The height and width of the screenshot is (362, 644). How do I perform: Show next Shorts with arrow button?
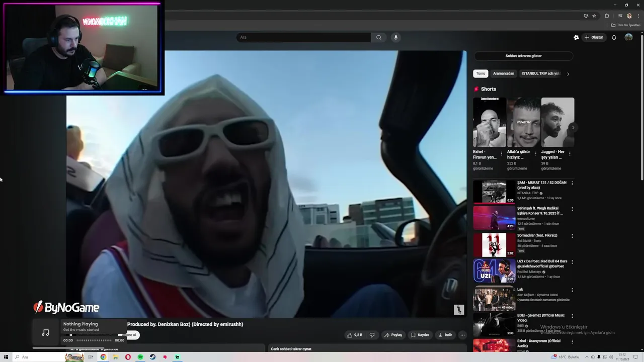573,127
